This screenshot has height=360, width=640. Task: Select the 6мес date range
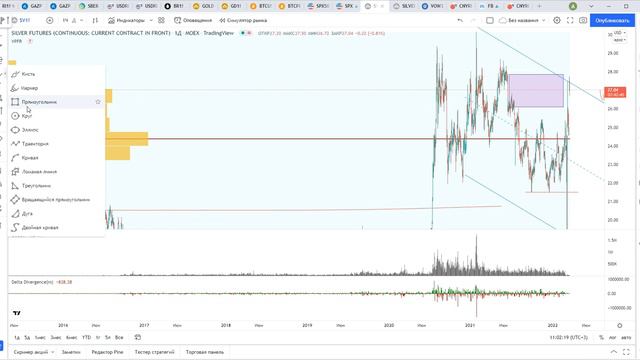[71, 338]
